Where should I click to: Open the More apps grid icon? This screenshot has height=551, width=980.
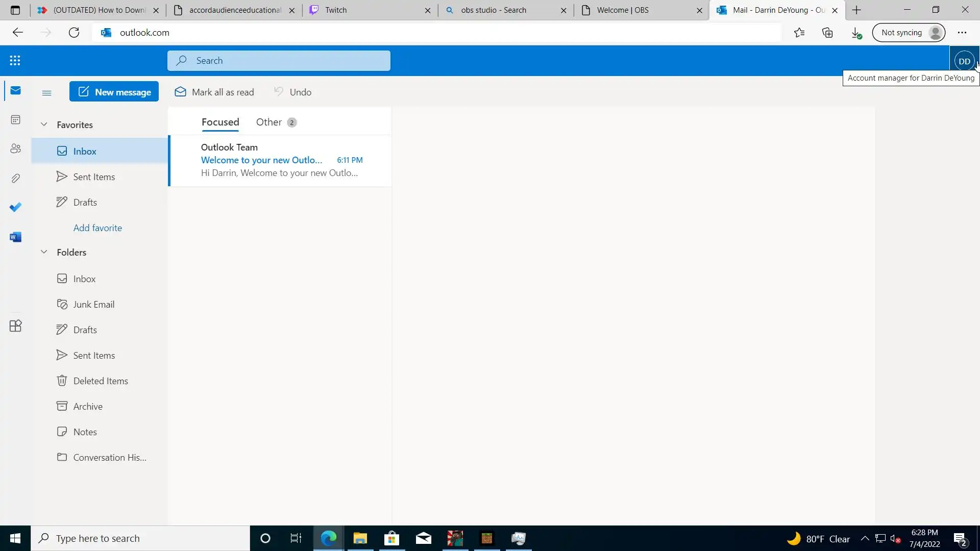(15, 326)
